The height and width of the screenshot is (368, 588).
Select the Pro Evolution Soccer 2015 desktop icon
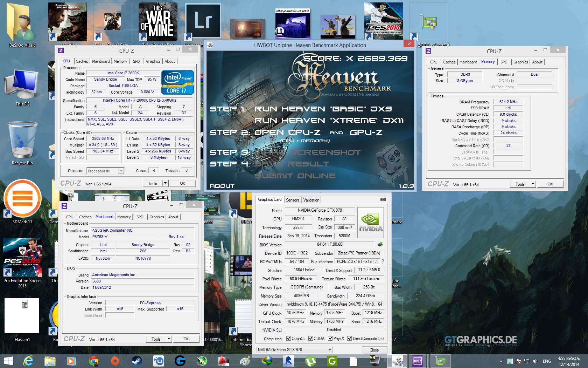point(22,263)
